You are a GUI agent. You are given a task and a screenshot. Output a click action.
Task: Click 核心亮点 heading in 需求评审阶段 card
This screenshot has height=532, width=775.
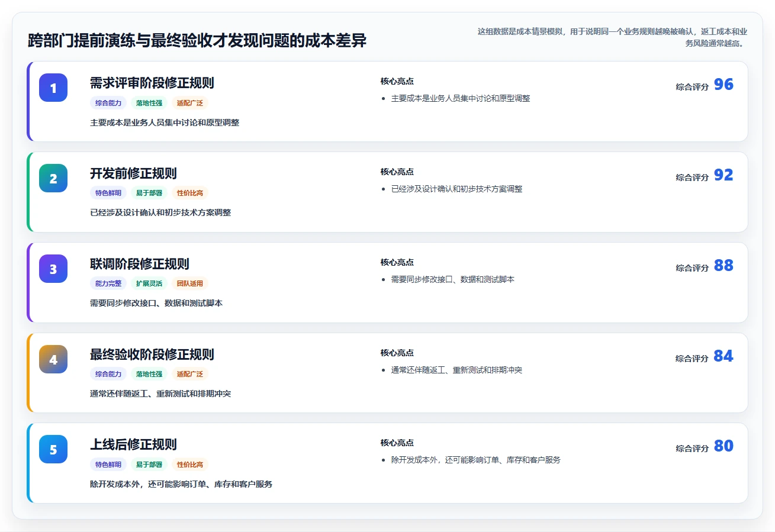397,82
